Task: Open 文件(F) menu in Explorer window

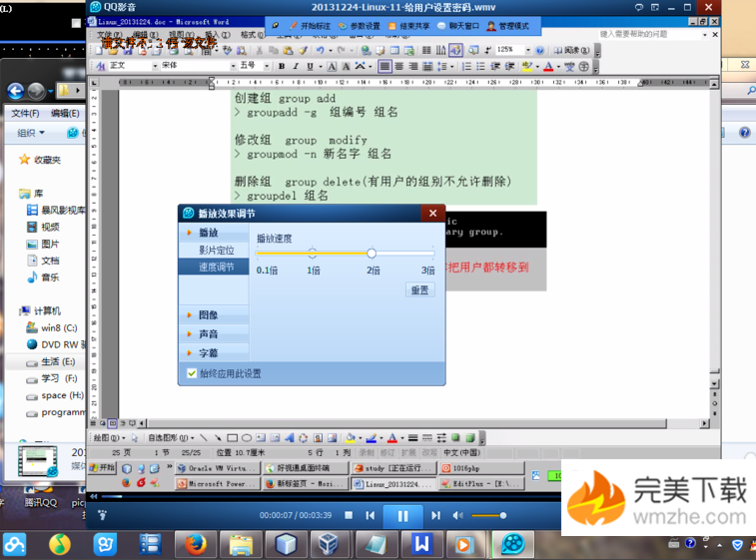Action: 25,113
